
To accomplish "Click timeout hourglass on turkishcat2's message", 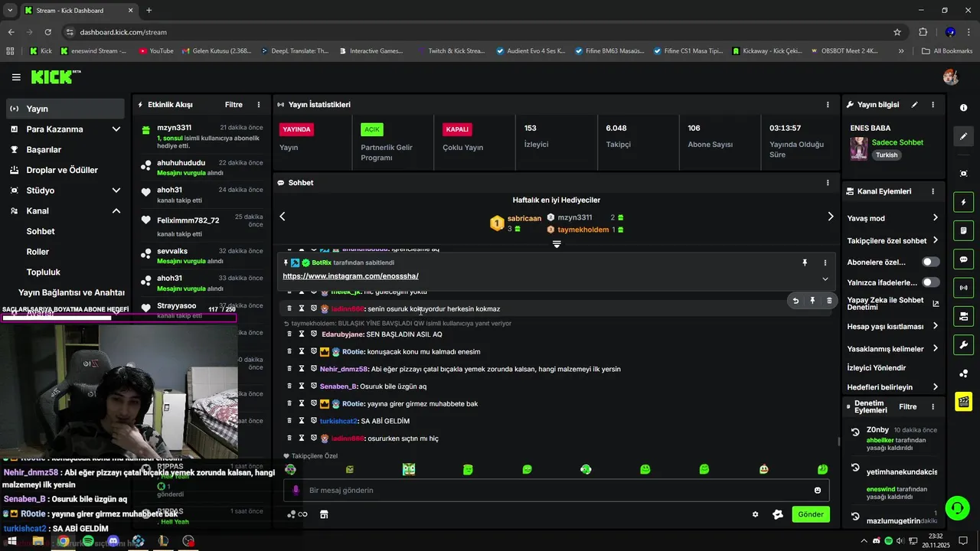I will (x=302, y=421).
